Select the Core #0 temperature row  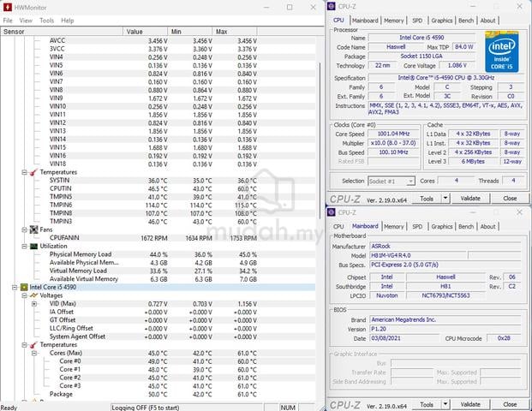click(x=158, y=361)
